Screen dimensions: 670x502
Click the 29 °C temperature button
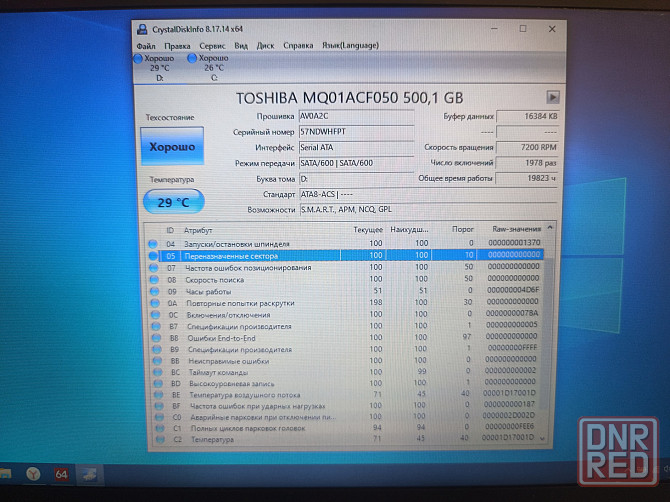click(173, 202)
